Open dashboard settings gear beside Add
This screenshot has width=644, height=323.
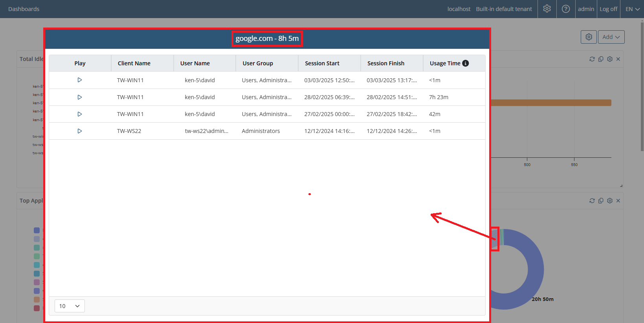click(x=589, y=37)
